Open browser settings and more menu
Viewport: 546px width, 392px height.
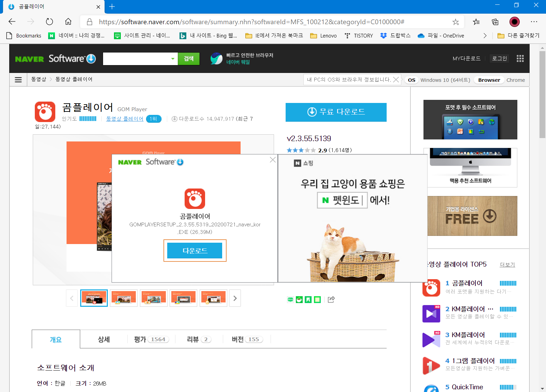pyautogui.click(x=534, y=22)
